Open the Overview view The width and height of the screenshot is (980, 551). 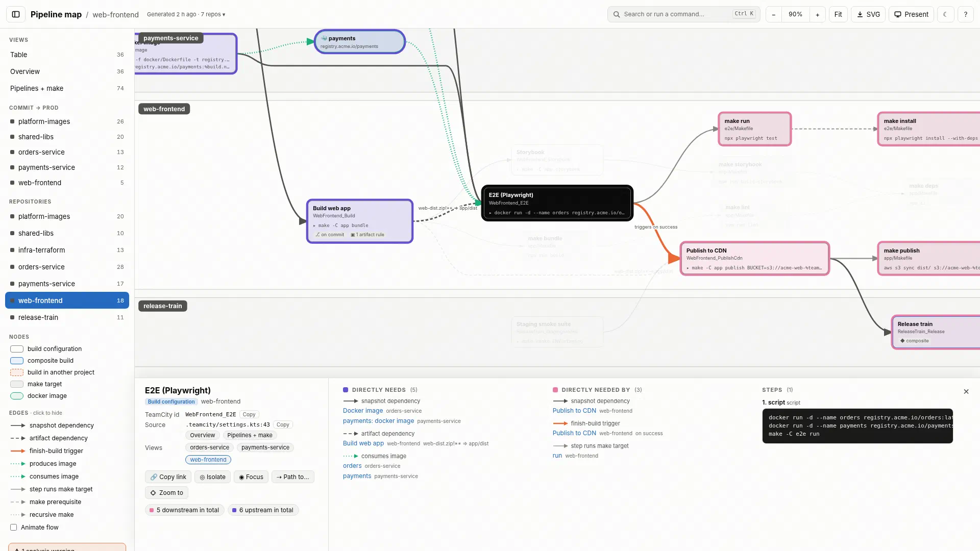click(x=67, y=71)
